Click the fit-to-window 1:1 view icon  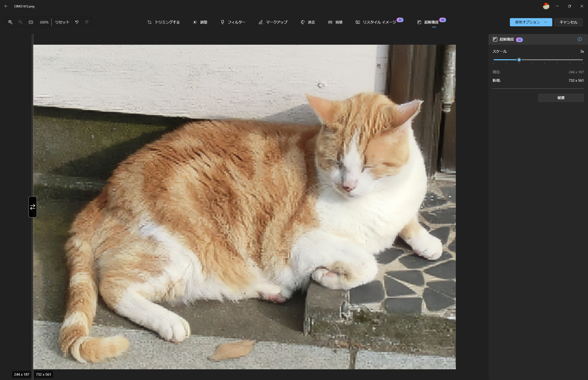coord(31,22)
